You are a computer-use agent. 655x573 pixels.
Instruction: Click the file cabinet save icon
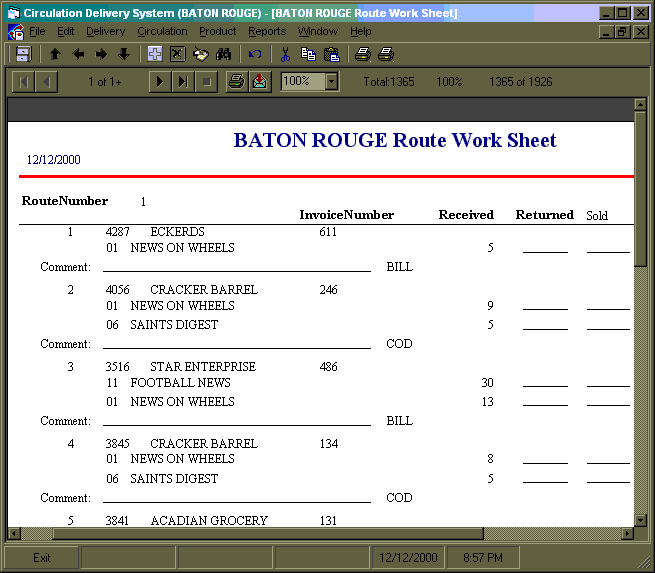click(x=23, y=54)
